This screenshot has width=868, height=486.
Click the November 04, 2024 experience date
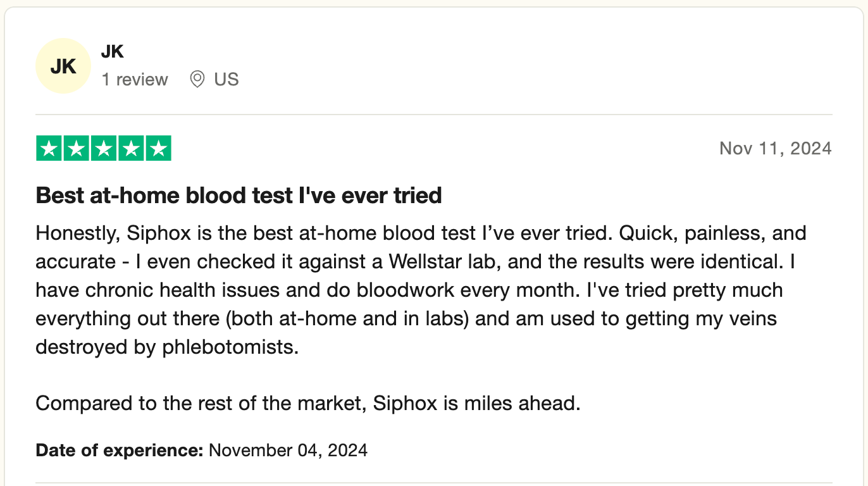[288, 451]
